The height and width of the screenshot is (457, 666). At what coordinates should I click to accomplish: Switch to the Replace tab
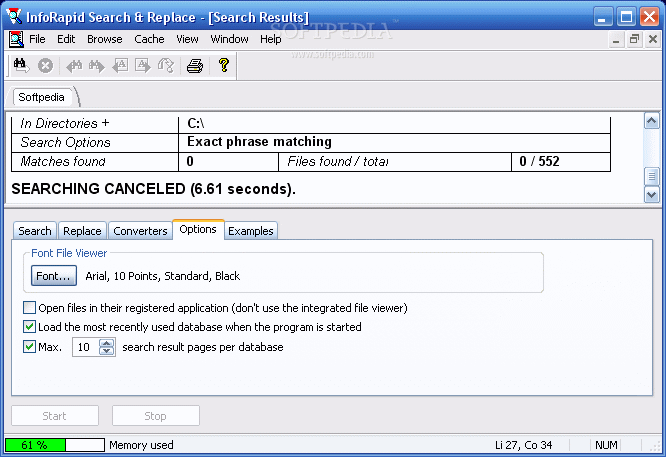(82, 231)
